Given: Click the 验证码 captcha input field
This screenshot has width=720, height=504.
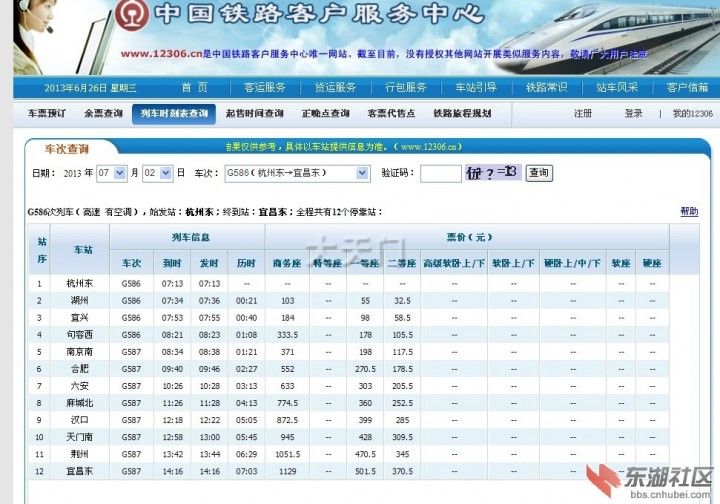Looking at the screenshot, I should 440,173.
